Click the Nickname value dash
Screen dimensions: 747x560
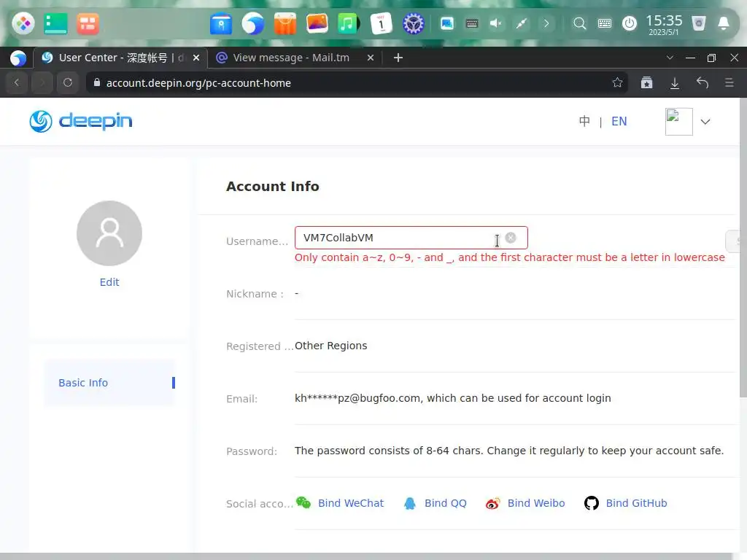296,293
